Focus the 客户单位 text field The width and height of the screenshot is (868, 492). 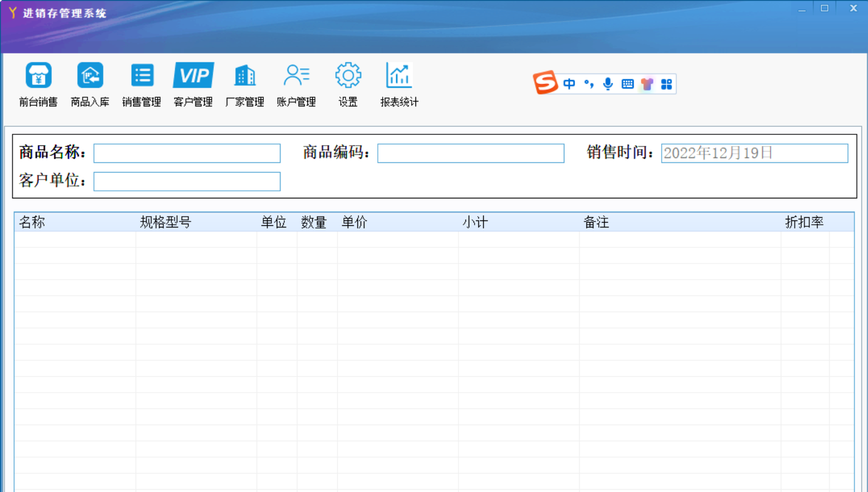[187, 182]
